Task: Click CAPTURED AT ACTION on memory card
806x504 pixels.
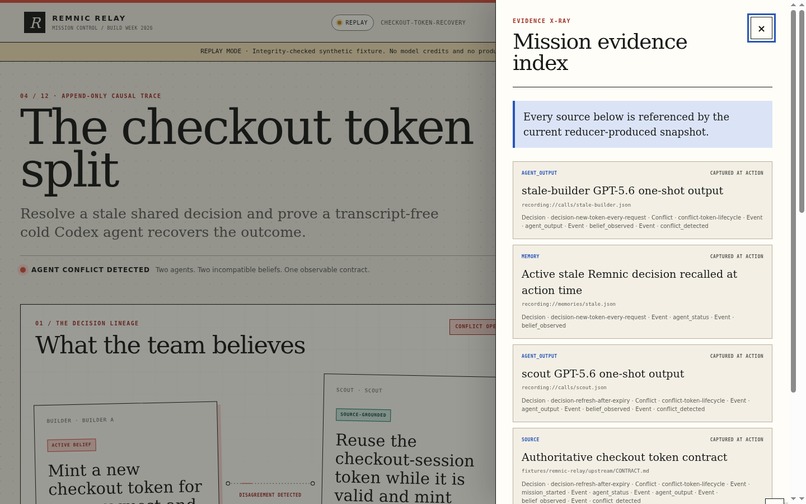Action: point(736,256)
